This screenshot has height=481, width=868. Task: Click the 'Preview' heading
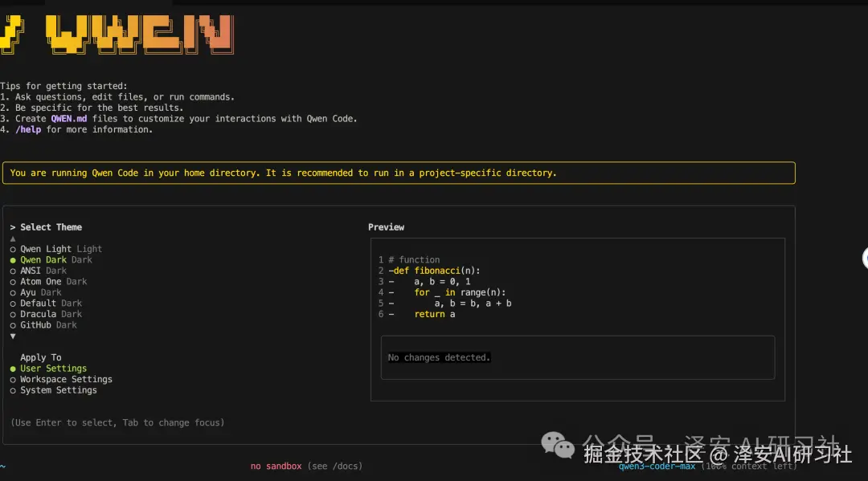pyautogui.click(x=387, y=227)
